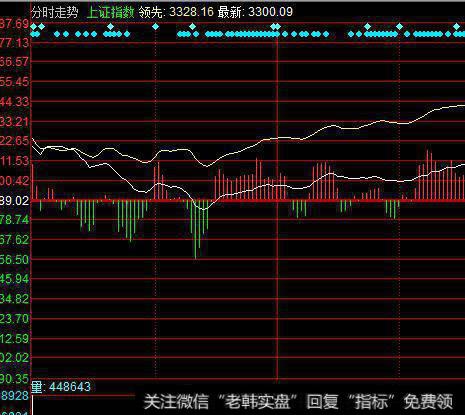The width and height of the screenshot is (465, 415).
Task: Click the green axis label ending 90.35
Action: click(x=14, y=379)
